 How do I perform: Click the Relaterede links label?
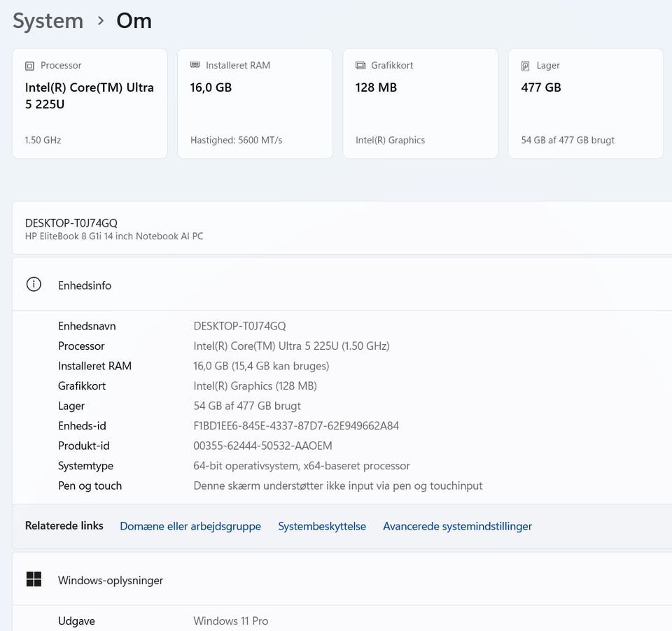tap(64, 525)
